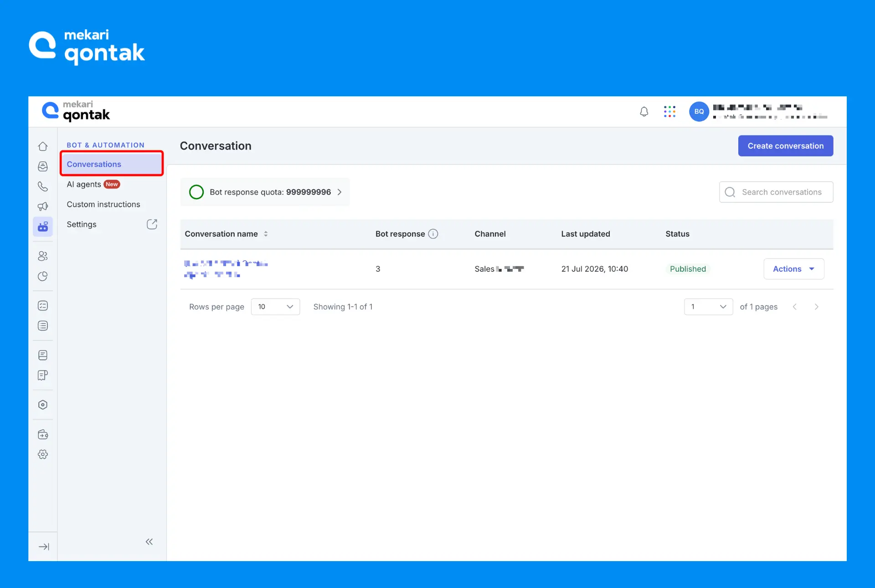Open the Rows per page dropdown
Viewport: 875px width, 588px height.
click(x=275, y=307)
